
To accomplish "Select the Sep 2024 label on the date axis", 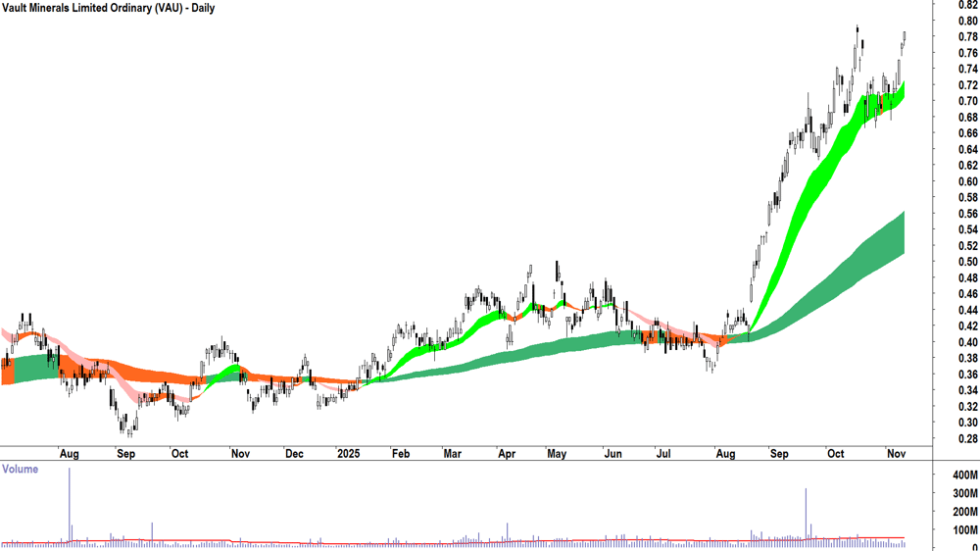I will pos(125,453).
